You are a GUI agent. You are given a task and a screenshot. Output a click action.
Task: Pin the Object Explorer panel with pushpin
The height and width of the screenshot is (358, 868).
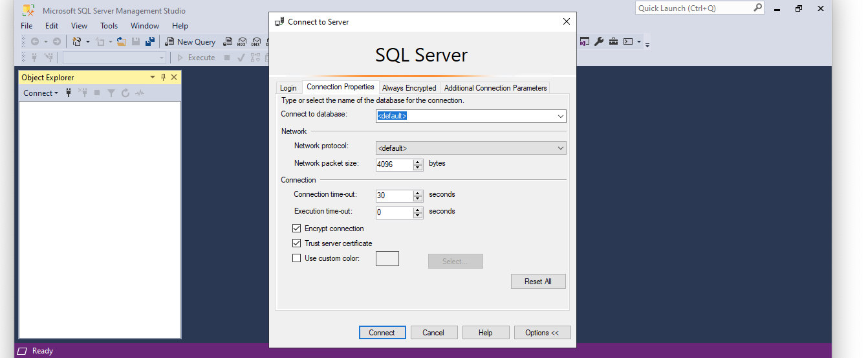[163, 77]
